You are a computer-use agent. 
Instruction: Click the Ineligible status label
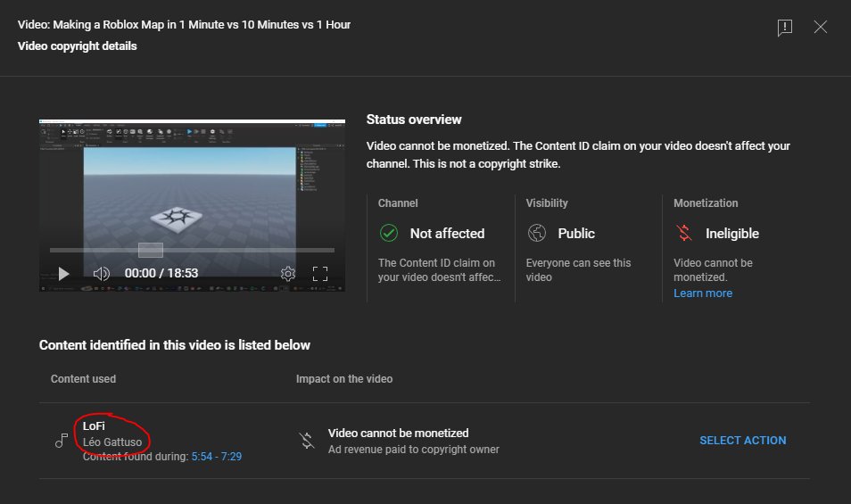click(x=732, y=234)
